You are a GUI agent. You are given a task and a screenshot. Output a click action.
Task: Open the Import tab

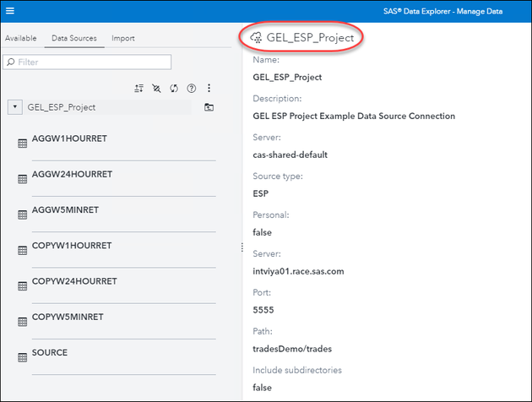(122, 39)
